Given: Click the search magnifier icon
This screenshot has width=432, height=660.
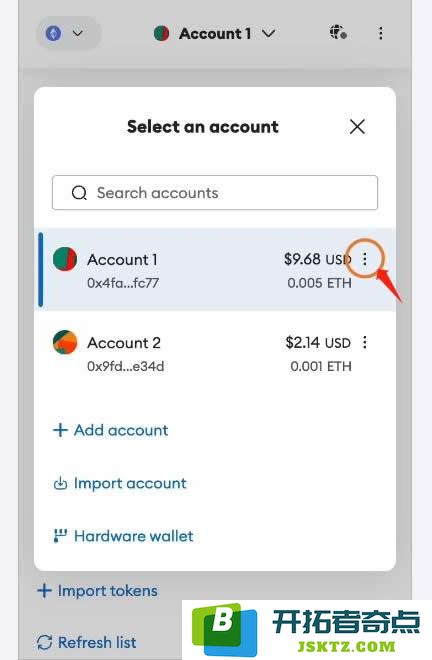Looking at the screenshot, I should click(x=79, y=193).
